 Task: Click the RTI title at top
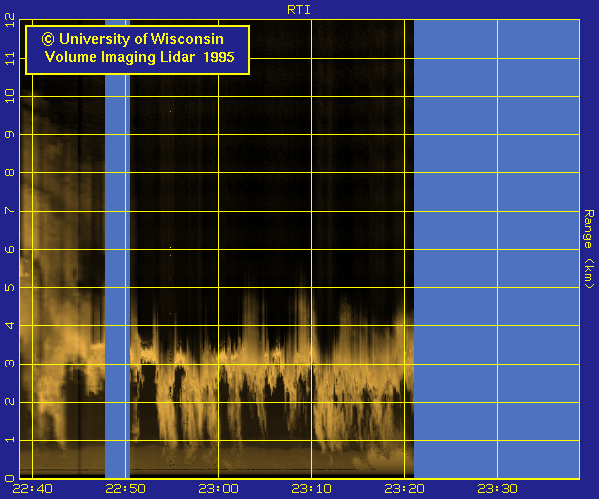[x=299, y=10]
